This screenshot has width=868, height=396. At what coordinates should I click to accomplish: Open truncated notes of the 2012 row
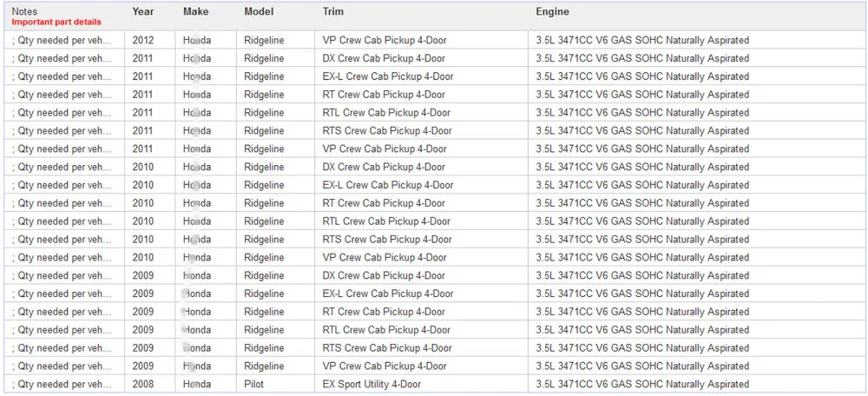(x=62, y=40)
